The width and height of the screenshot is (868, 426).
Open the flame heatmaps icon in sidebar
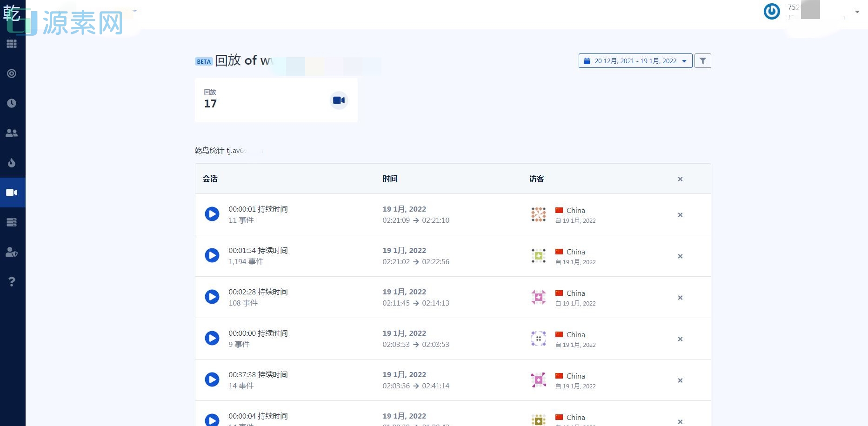tap(12, 163)
